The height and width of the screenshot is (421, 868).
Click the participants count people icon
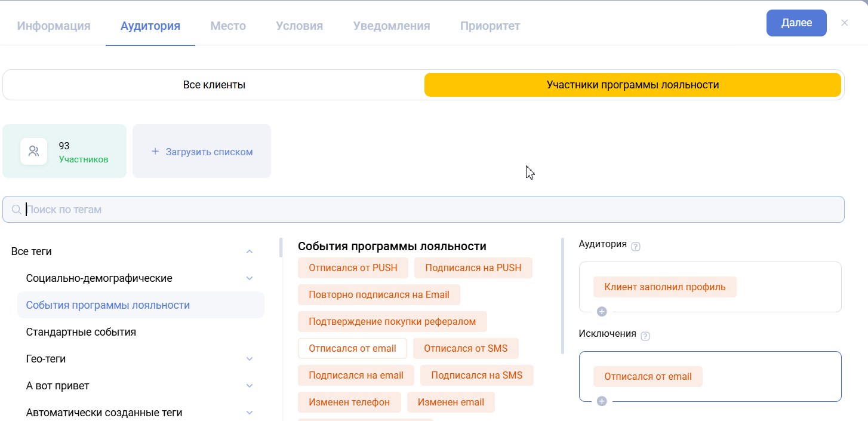point(34,151)
